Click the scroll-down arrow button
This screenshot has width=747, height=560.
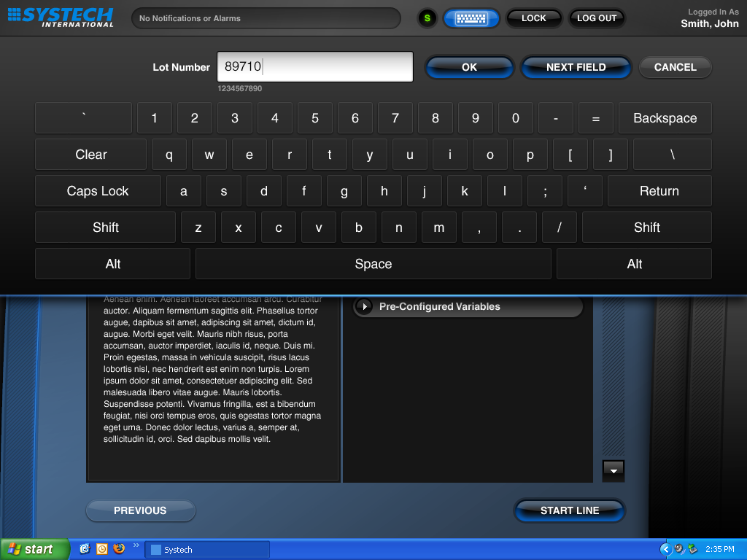point(613,471)
